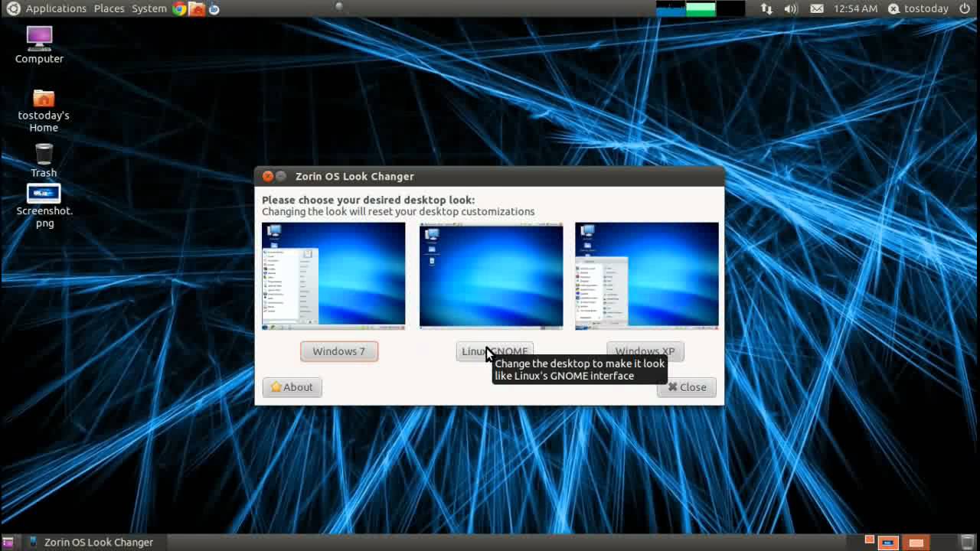Open the Places menu
The width and height of the screenshot is (980, 551).
pos(109,8)
